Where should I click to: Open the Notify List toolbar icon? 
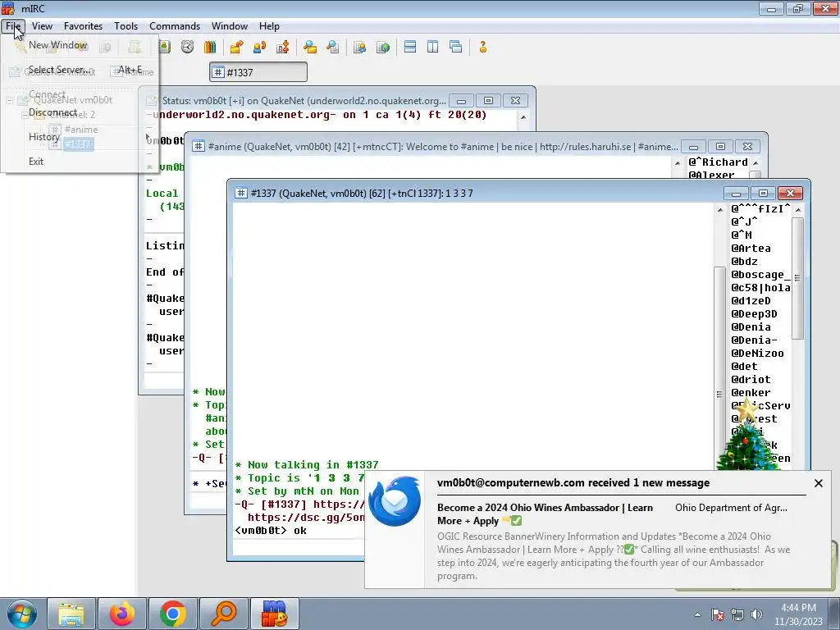point(359,47)
